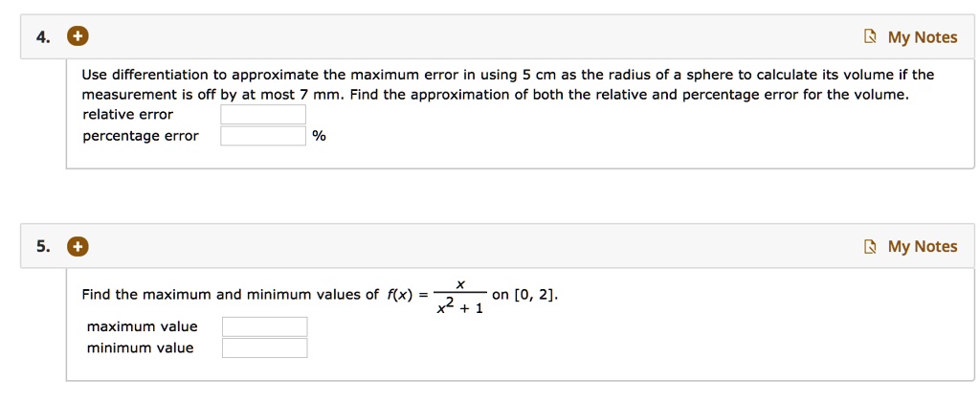
Task: Select the maximum value answer field
Action: (265, 326)
